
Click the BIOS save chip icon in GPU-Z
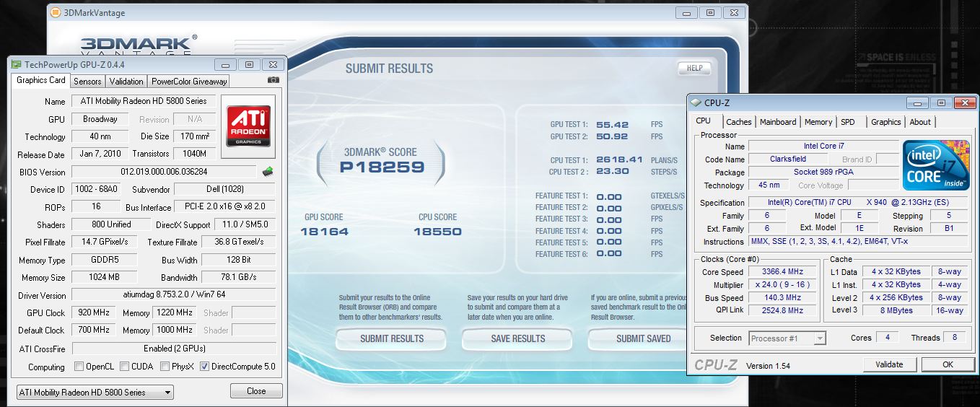click(268, 172)
